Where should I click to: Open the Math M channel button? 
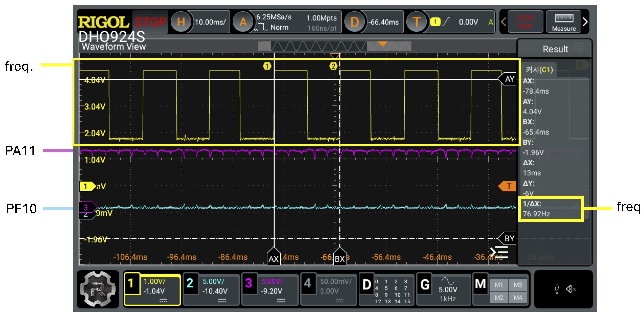click(480, 284)
